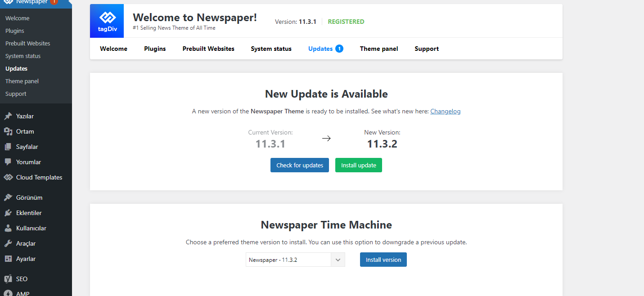Click the current version 11.3.1 number

(x=270, y=144)
